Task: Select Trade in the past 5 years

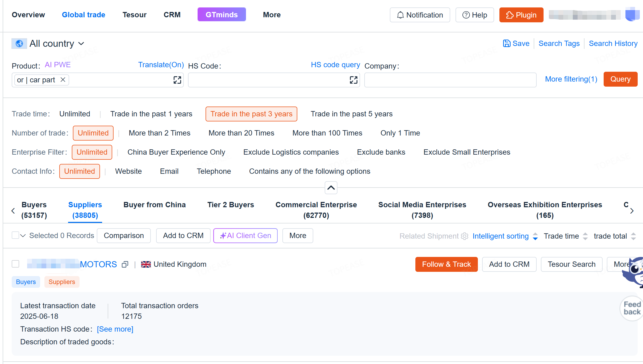Action: [x=352, y=114]
